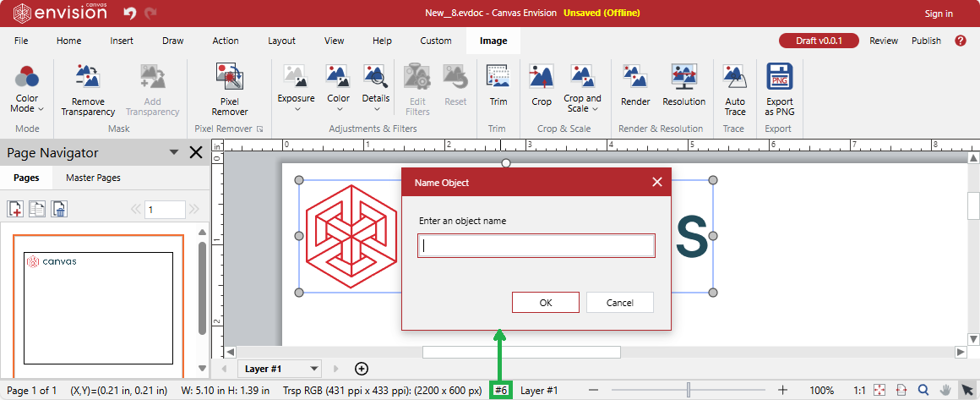980x400 pixels.
Task: Select the Crop tool
Action: (x=542, y=85)
